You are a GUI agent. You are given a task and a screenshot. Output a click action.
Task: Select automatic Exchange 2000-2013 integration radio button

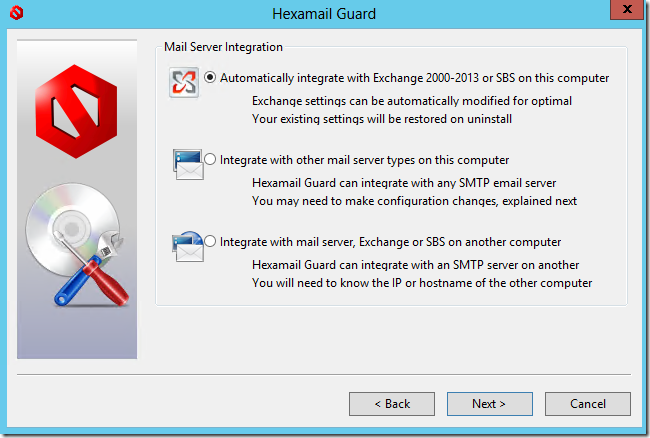[x=210, y=77]
